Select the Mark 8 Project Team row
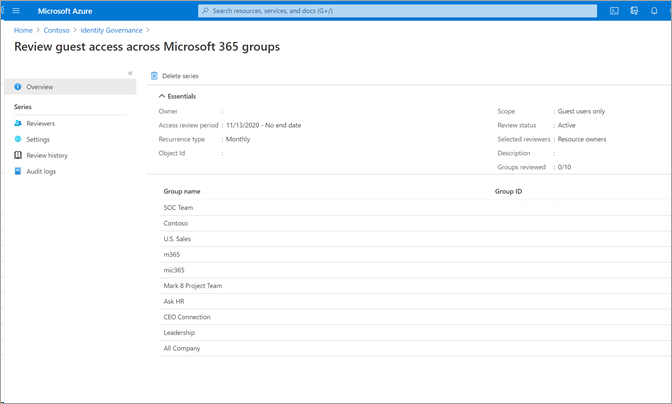Image resolution: width=672 pixels, height=404 pixels. coord(193,285)
